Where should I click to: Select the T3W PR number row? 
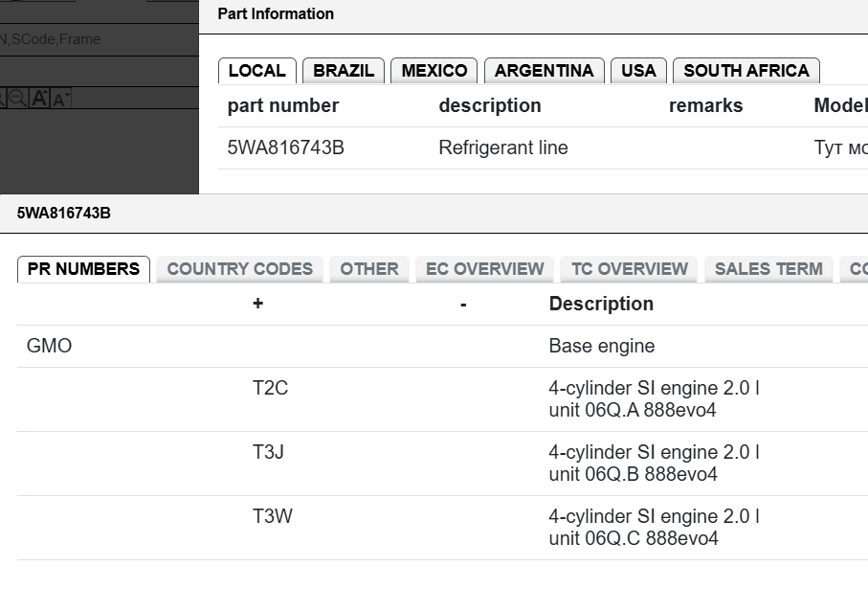pos(442,528)
